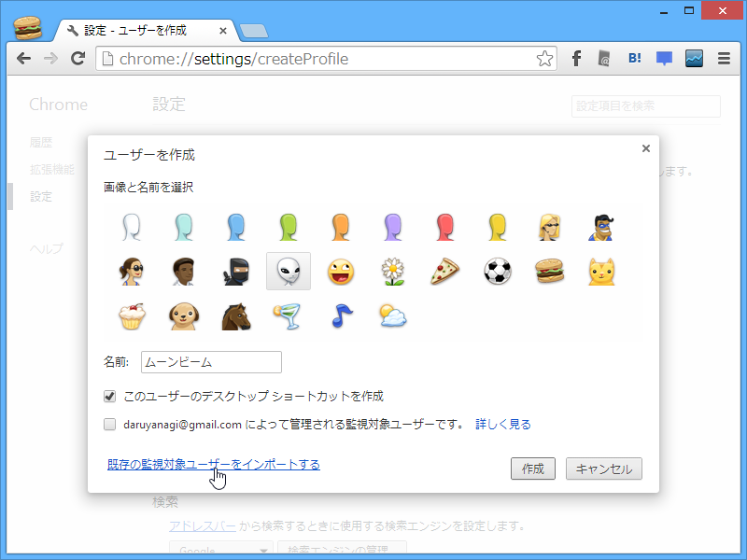This screenshot has height=560, width=747.
Task: Select the dog avatar
Action: click(184, 316)
